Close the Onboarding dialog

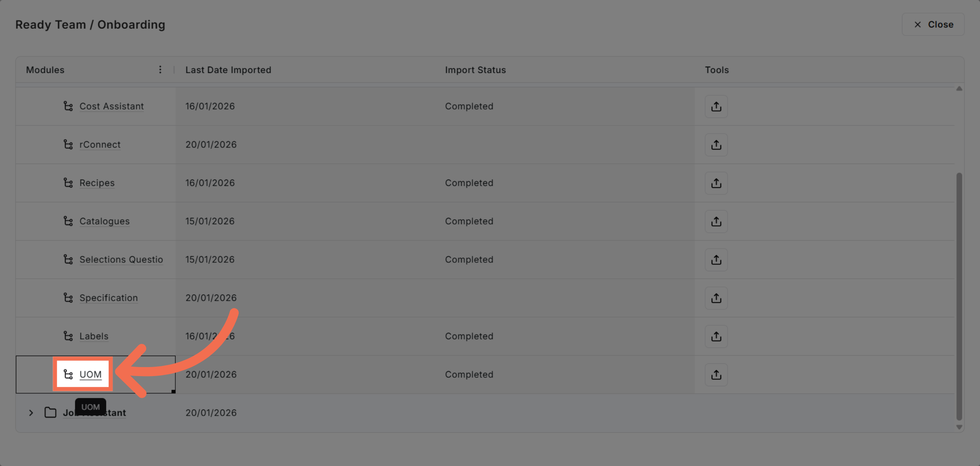pos(933,25)
